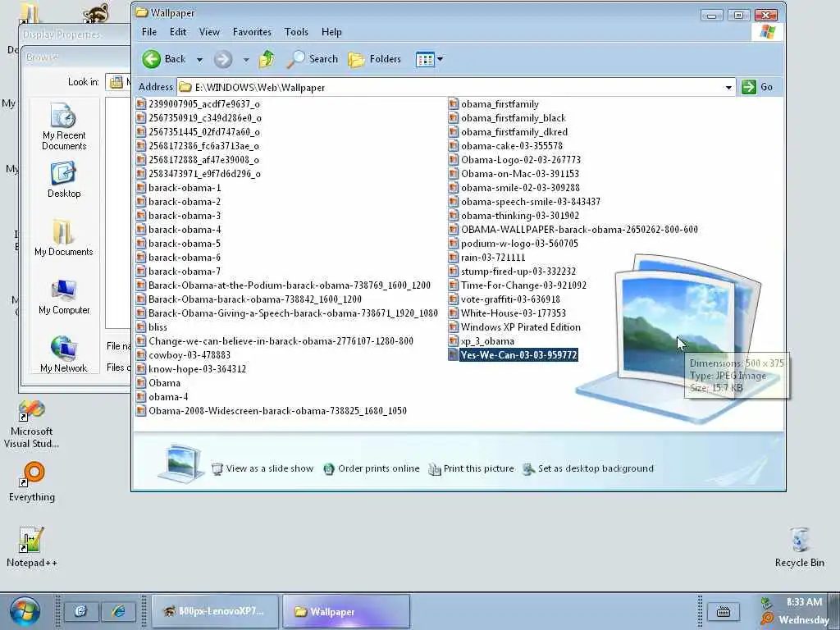Viewport: 840px width, 630px height.
Task: Select the Obama file
Action: [x=158, y=382]
